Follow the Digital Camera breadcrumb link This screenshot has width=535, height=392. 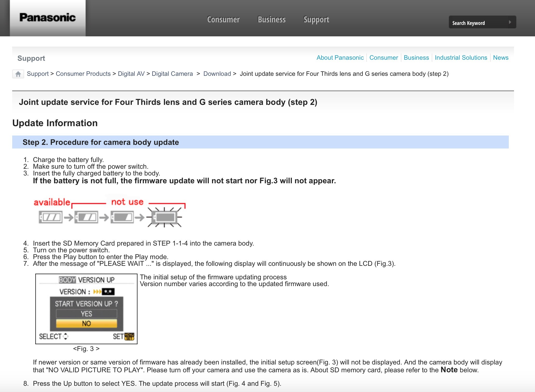pyautogui.click(x=172, y=74)
